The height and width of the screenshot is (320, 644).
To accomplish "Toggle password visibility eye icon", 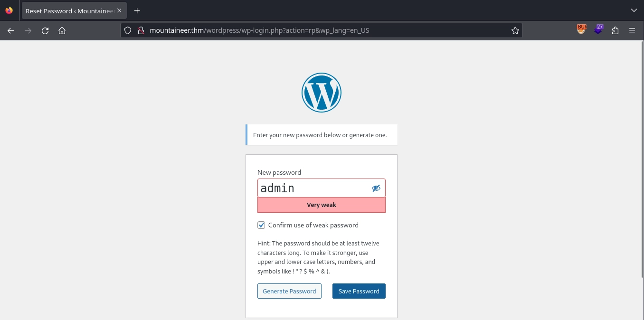I will 376,188.
